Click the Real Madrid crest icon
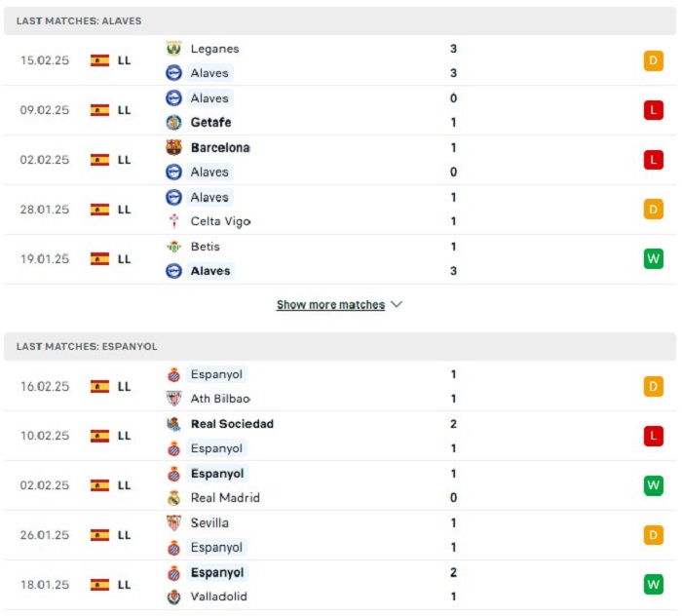Image resolution: width=682 pixels, height=616 pixels. tap(173, 498)
